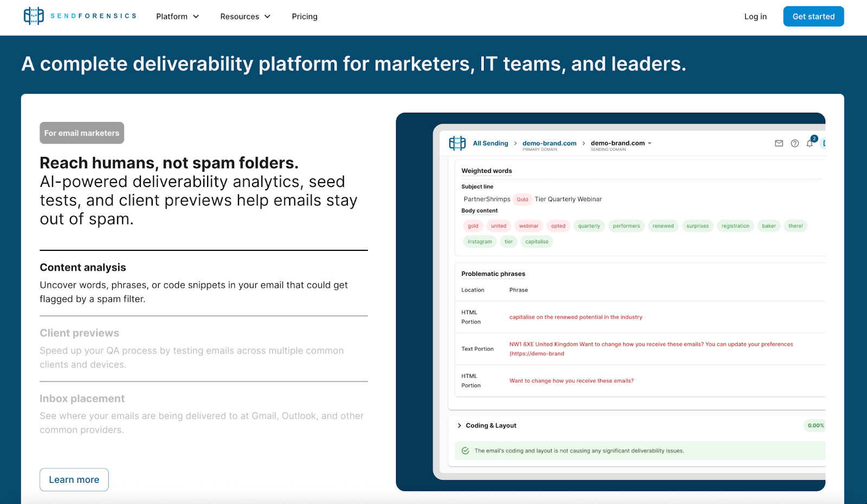Viewport: 867px width, 504px height.
Task: Select the 'capitalise' weighted word chip
Action: click(x=536, y=241)
